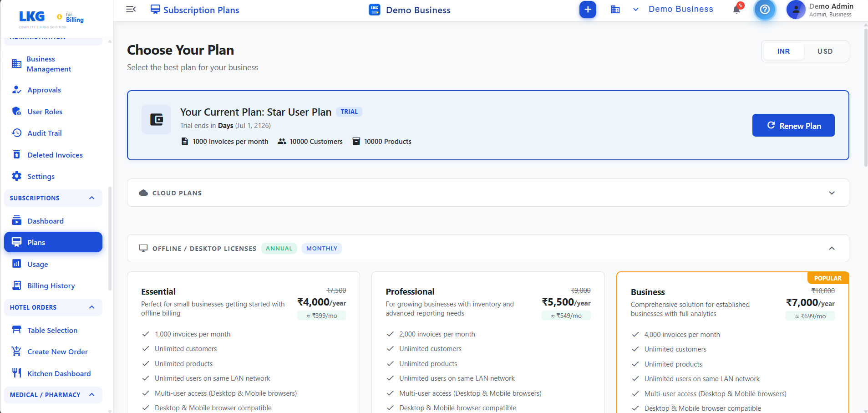Click the sidebar vertical scrollbar
The image size is (868, 413).
(x=110, y=238)
